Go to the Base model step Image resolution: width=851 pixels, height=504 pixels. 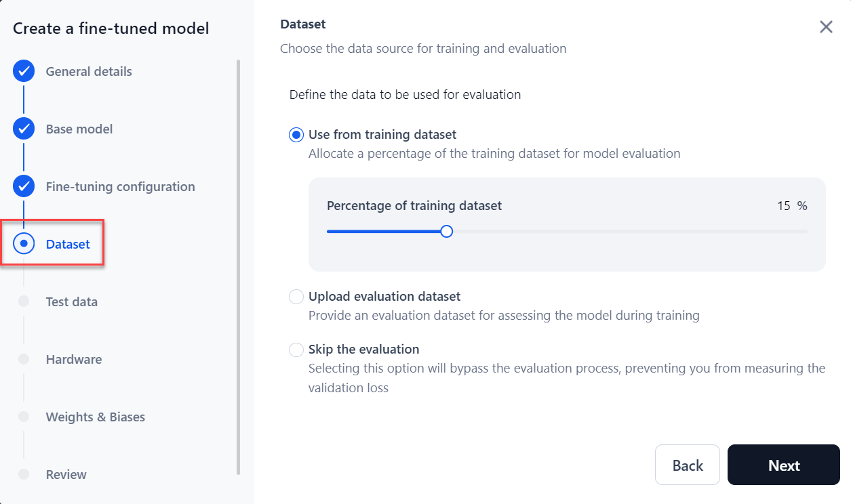79,129
